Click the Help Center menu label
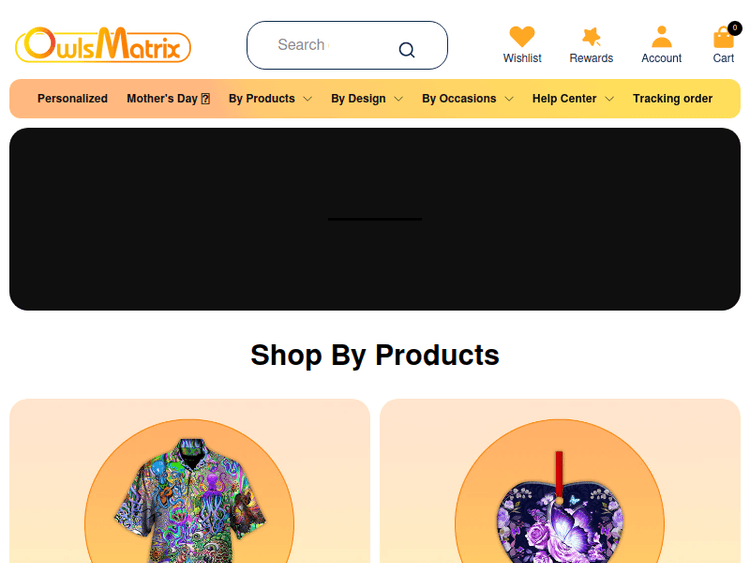This screenshot has height=563, width=750. pyautogui.click(x=564, y=99)
